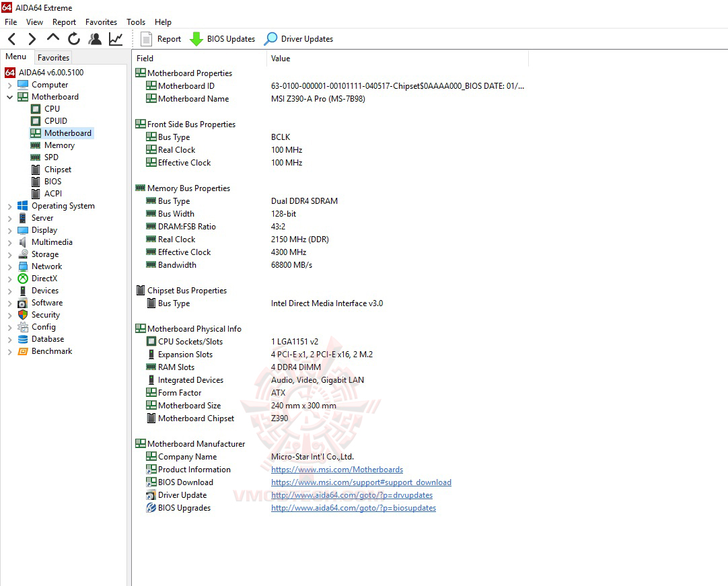
Task: Select the Bandwidth row
Action: point(330,265)
